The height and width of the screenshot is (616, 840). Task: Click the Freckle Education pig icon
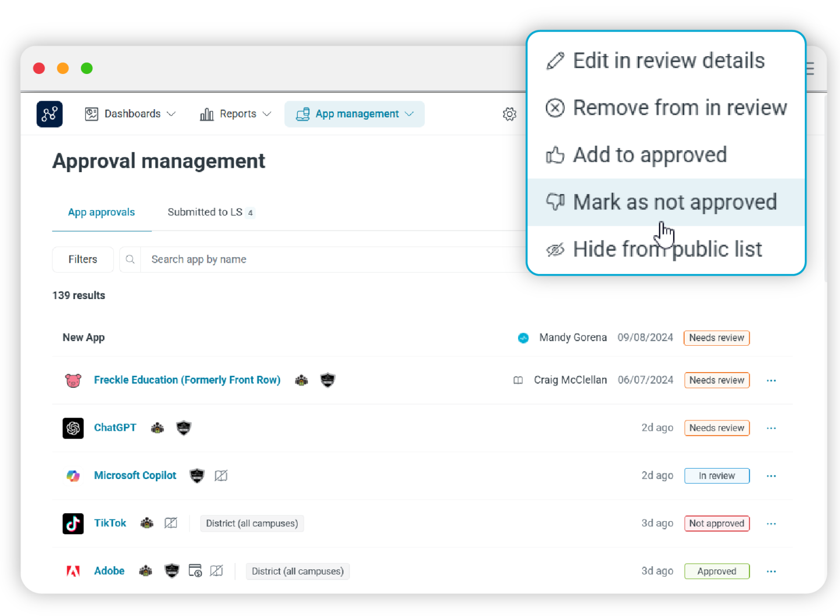point(73,380)
